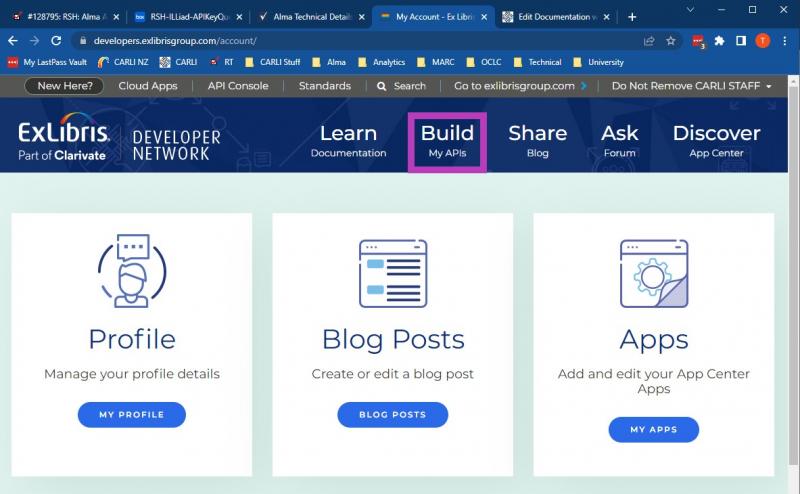Click the tab search chevron
This screenshot has width=800, height=494.
[x=690, y=10]
